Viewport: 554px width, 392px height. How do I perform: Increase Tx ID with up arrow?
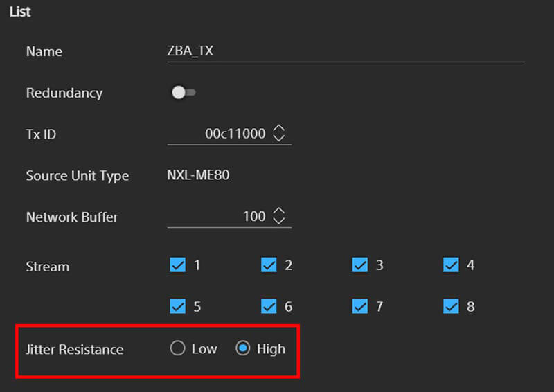(x=279, y=129)
